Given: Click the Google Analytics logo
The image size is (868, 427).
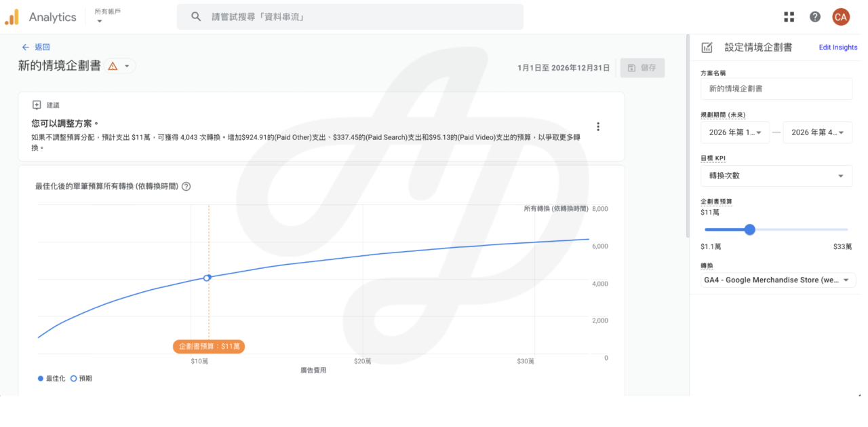Looking at the screenshot, I should (x=12, y=17).
